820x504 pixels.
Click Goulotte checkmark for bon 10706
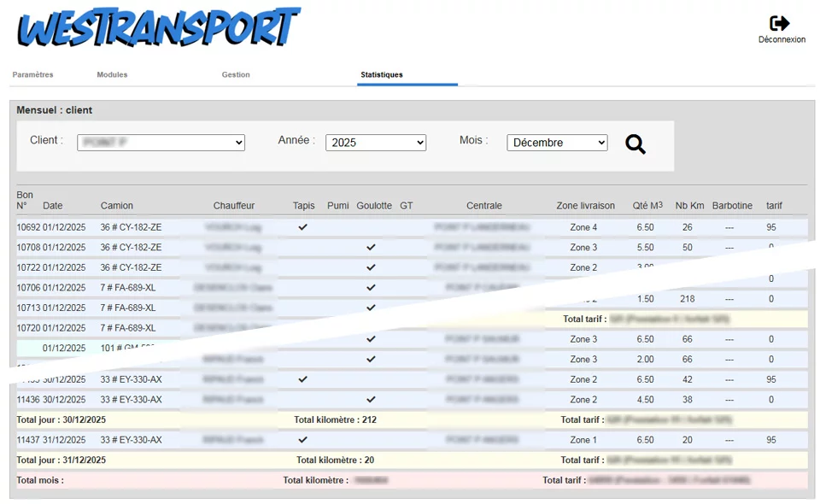(371, 288)
